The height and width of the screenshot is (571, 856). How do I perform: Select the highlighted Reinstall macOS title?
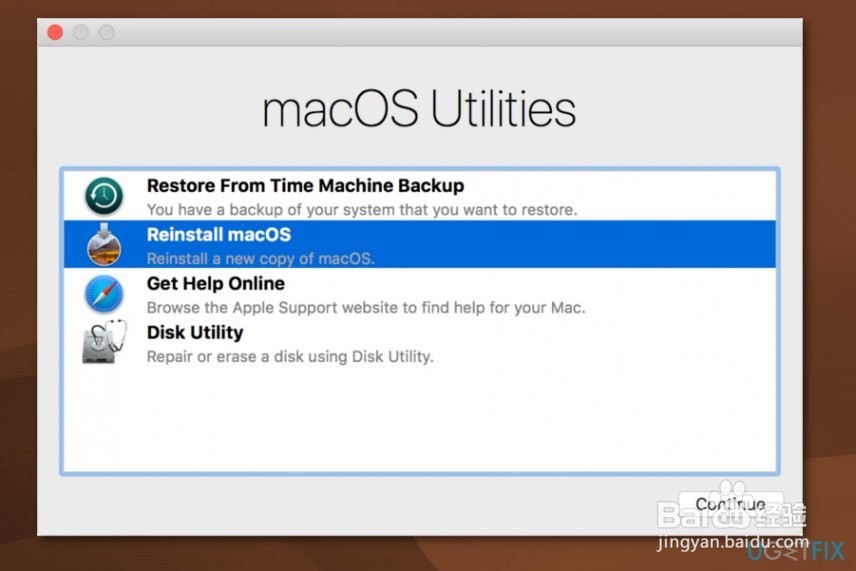[218, 235]
